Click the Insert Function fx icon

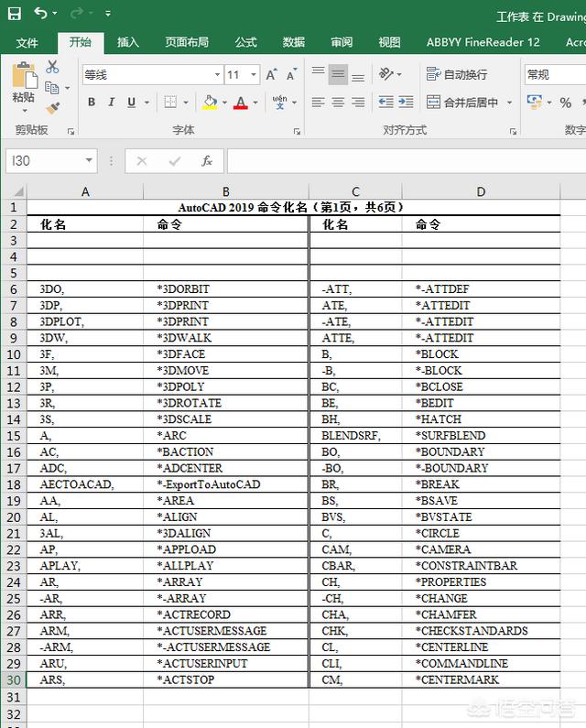[207, 161]
